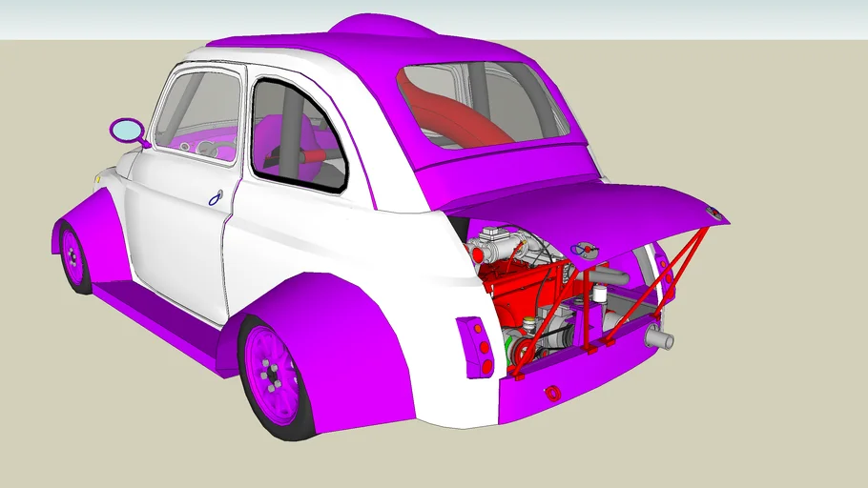Select the gray exhaust pipe tip
Image resolution: width=868 pixels, height=488 pixels.
coord(658,338)
